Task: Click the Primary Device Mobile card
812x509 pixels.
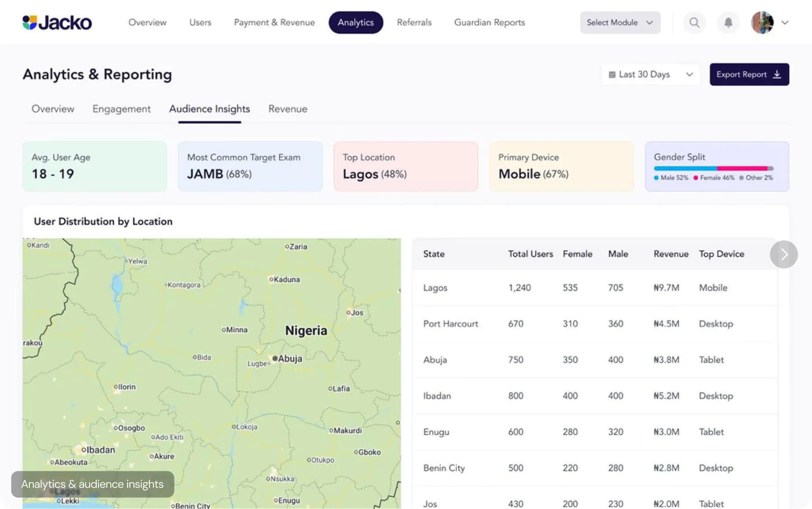Action: coord(562,166)
